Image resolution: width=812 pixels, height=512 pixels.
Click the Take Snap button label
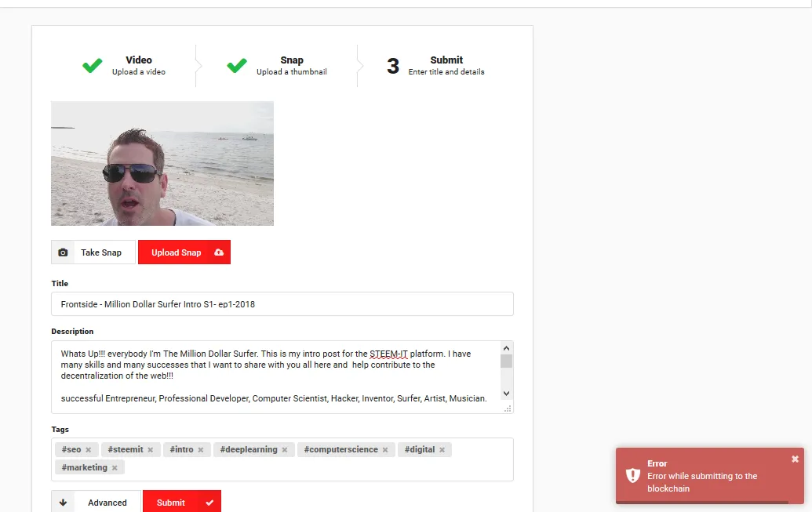[101, 252]
